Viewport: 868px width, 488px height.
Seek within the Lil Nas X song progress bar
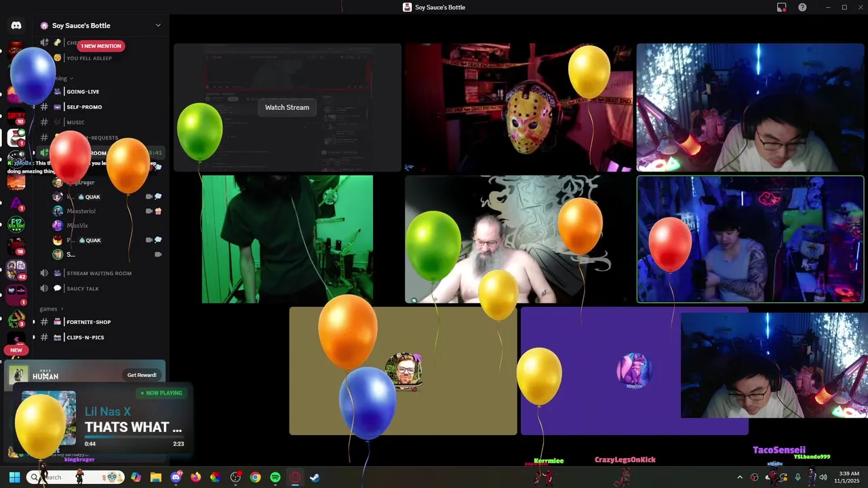[x=134, y=437]
